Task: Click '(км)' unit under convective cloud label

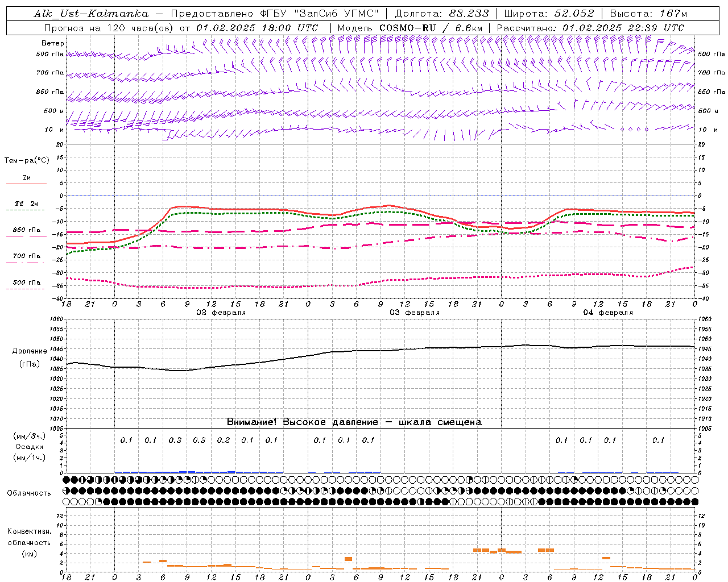Action: [x=29, y=554]
